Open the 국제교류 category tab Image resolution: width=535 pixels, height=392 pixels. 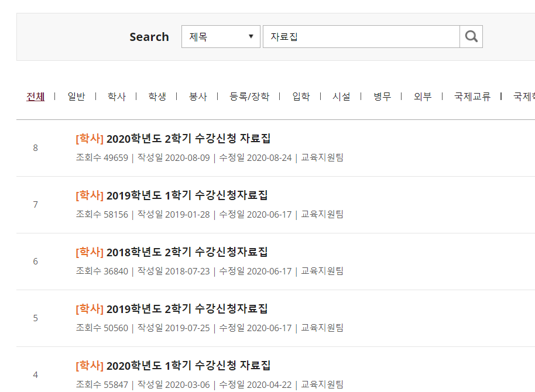(x=472, y=97)
